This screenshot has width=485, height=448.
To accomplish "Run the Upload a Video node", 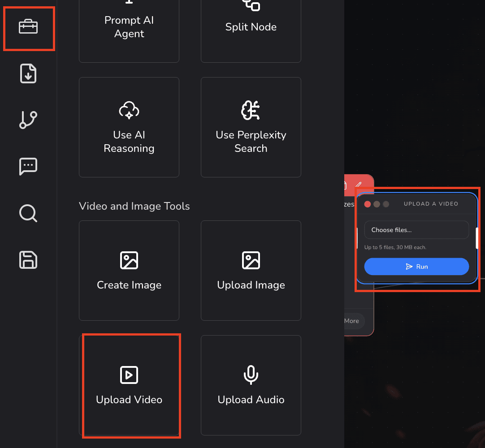I will pos(416,267).
